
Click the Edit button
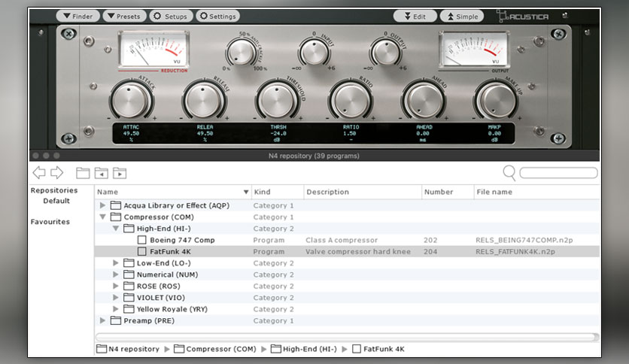pyautogui.click(x=415, y=17)
